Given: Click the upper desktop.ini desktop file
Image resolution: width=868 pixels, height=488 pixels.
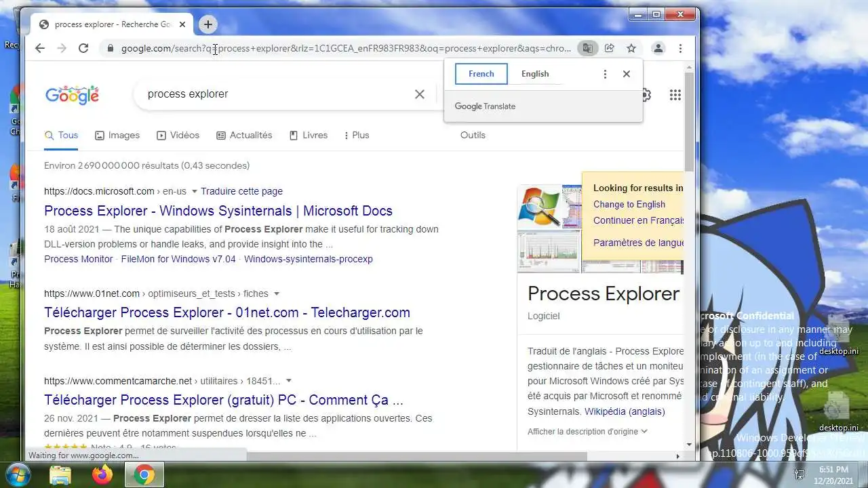Looking at the screenshot, I should (838, 335).
